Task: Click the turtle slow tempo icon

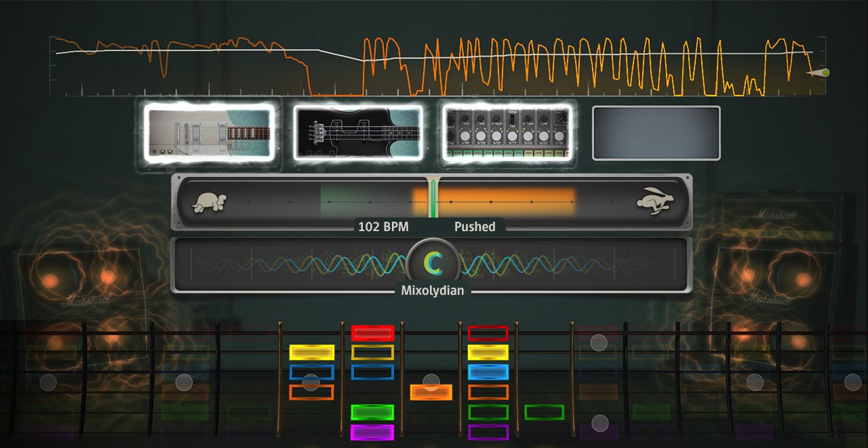Action: [210, 202]
